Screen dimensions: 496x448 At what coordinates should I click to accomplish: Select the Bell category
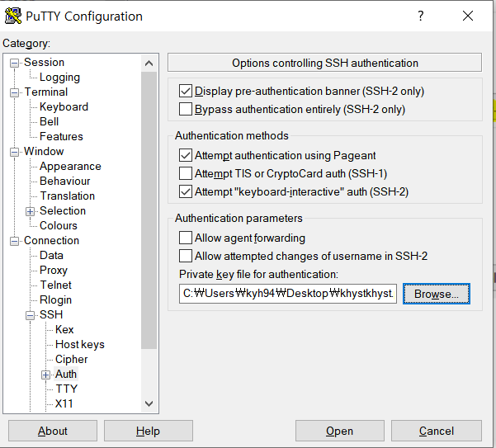(x=49, y=122)
